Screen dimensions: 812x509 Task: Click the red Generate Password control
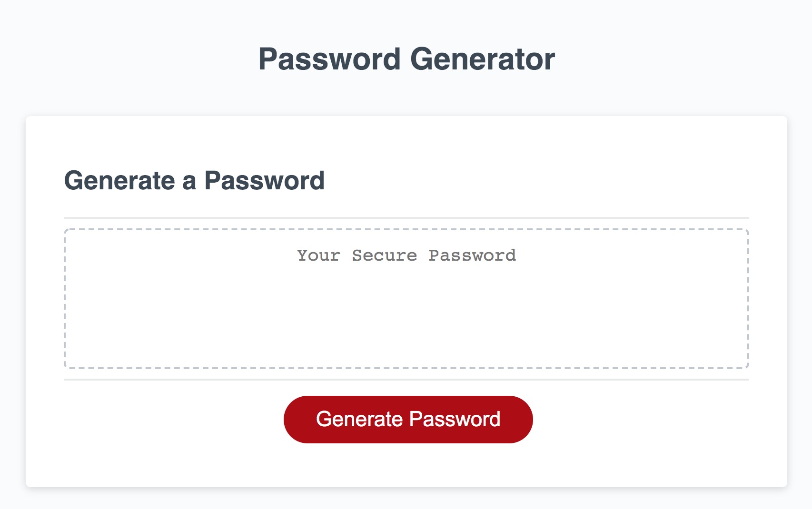coord(408,419)
